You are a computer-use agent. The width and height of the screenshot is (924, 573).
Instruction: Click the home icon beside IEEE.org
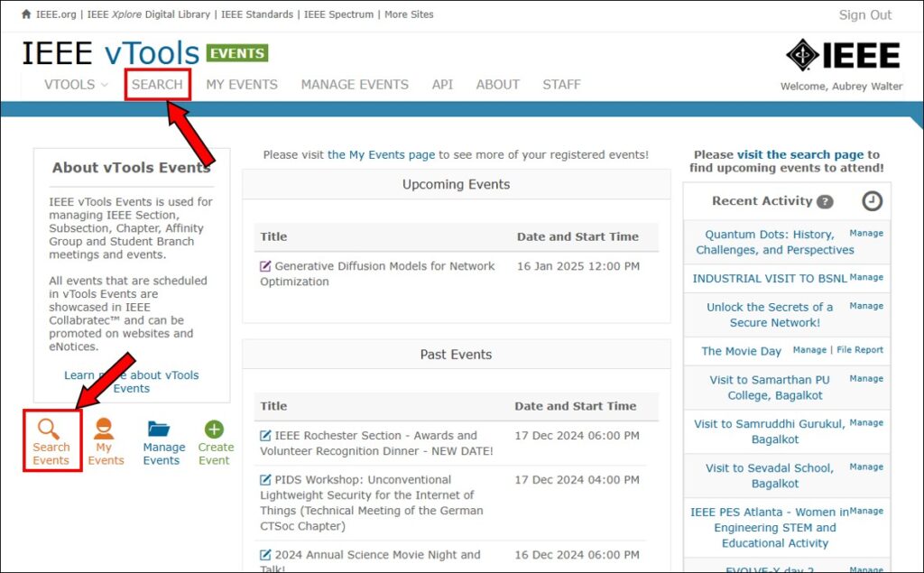tap(26, 14)
